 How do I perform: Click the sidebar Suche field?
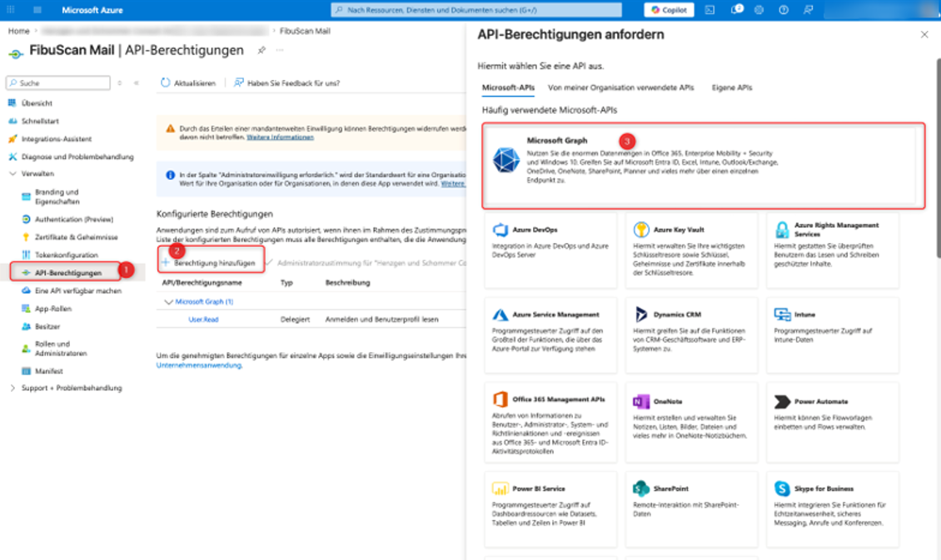(58, 82)
